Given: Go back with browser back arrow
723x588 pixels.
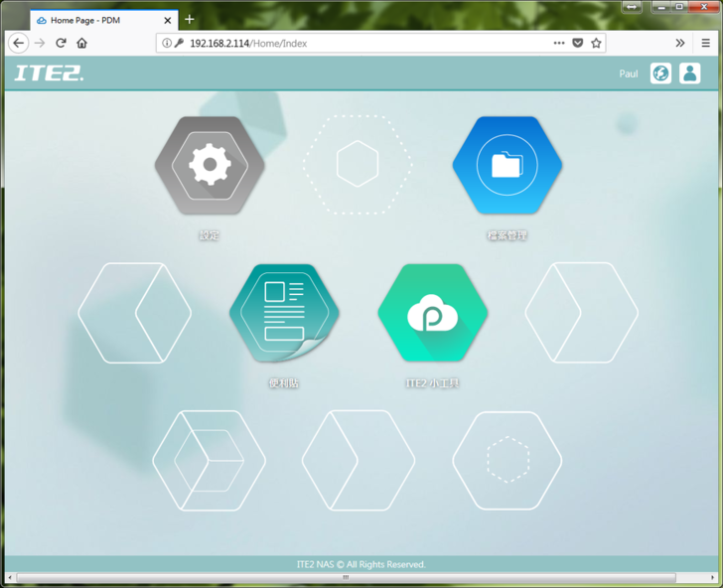Looking at the screenshot, I should 19,43.
